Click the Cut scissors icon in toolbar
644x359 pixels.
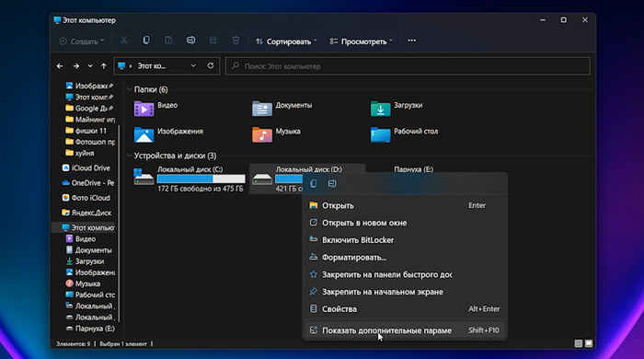(123, 41)
